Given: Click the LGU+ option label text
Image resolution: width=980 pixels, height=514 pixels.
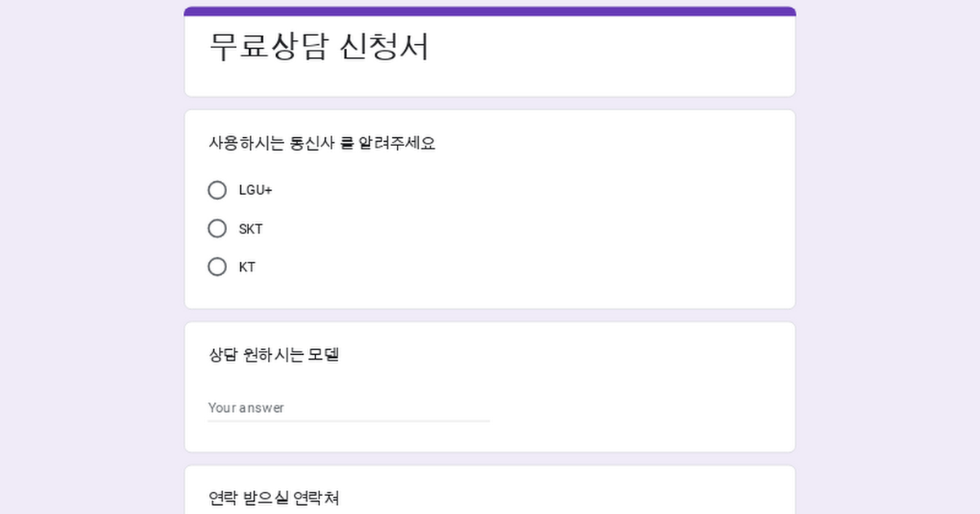Looking at the screenshot, I should [x=256, y=190].
